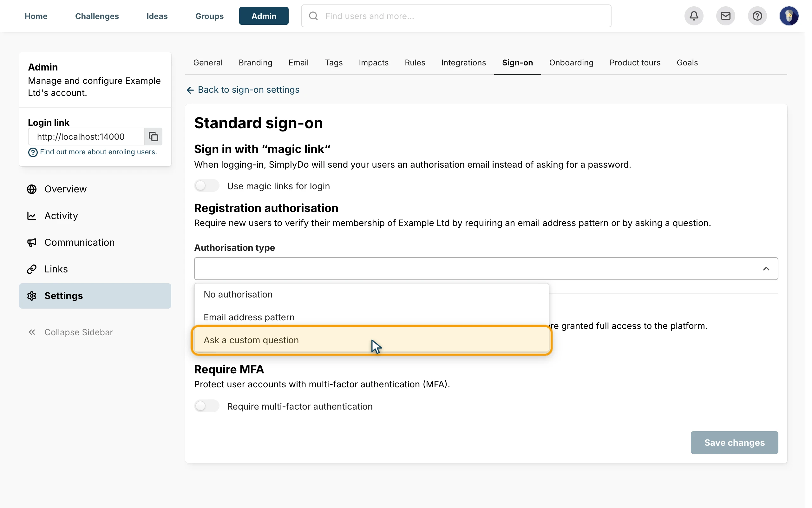Open Ideas in top navigation
Image resolution: width=812 pixels, height=508 pixels.
click(x=157, y=16)
